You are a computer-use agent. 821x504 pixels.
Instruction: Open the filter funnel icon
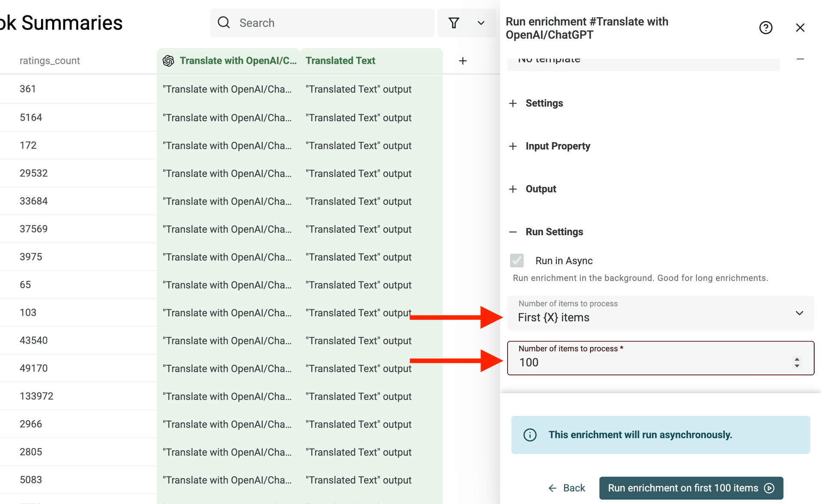tap(454, 23)
